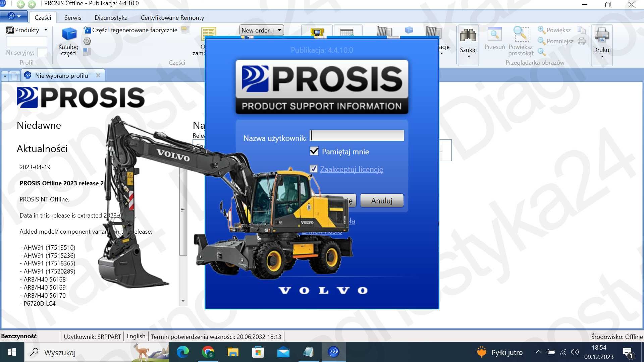Expand the Drukuj dropdown arrow

tap(602, 57)
